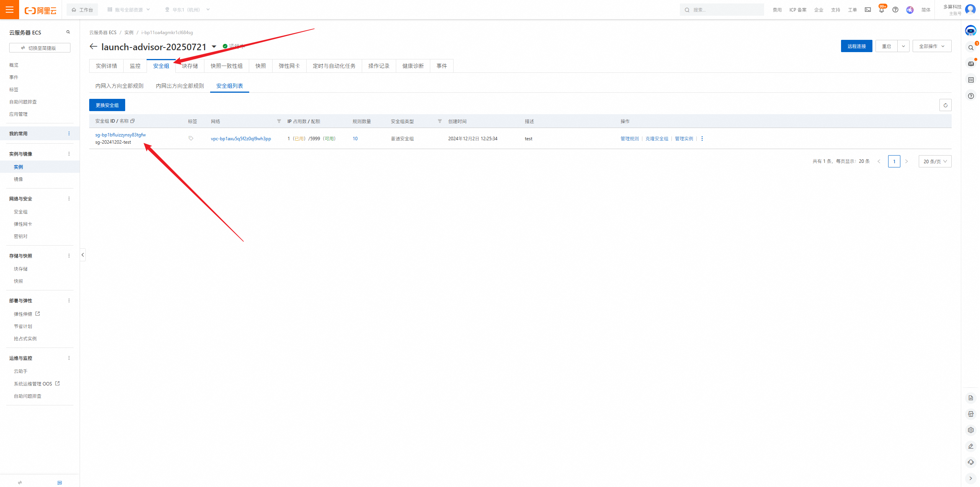Select the 内网入方向全部规则 sub-tab
This screenshot has height=487, width=980.
119,86
